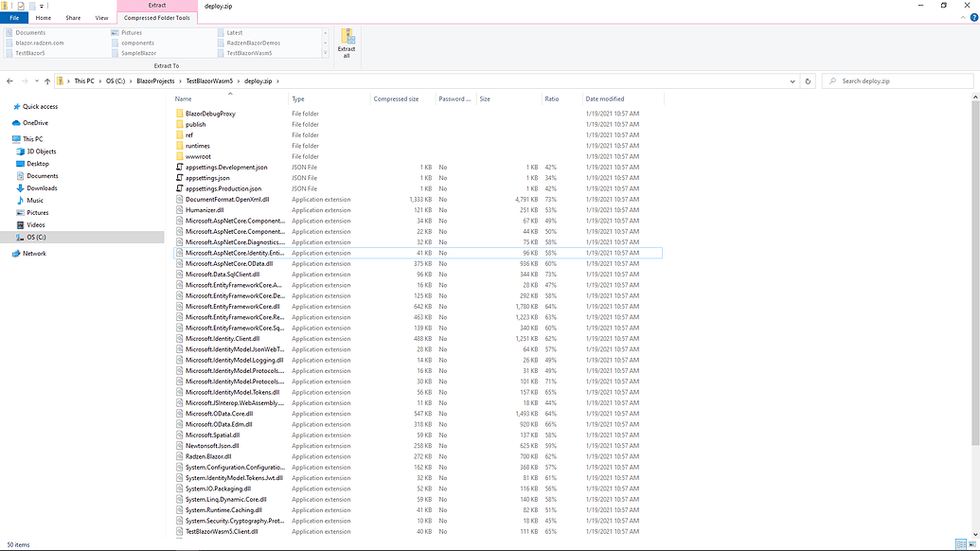Viewport: 980px width, 551px height.
Task: Click the Extract all ribbon icon
Action: point(346,41)
